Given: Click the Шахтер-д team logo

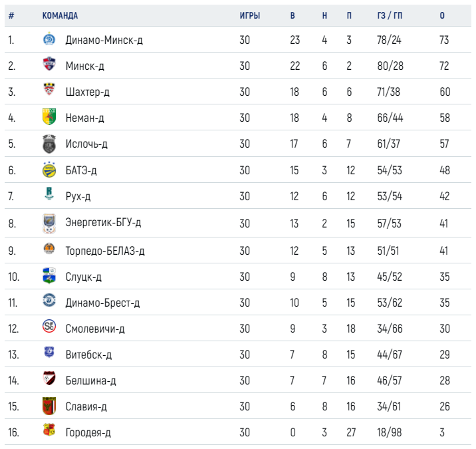Looking at the screenshot, I should 49,92.
